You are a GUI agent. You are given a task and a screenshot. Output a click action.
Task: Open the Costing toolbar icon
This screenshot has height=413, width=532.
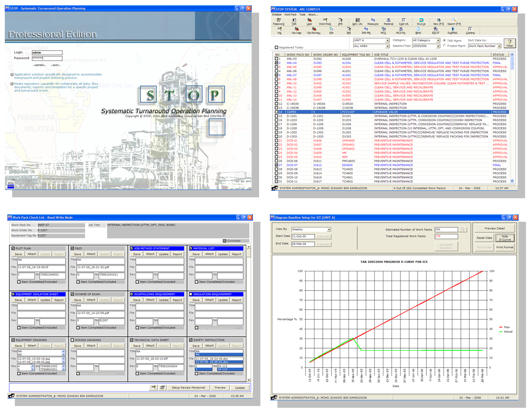click(471, 29)
